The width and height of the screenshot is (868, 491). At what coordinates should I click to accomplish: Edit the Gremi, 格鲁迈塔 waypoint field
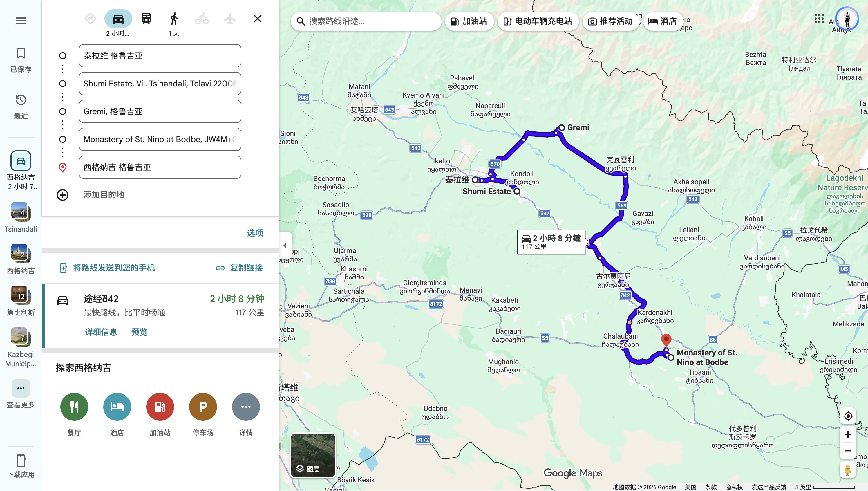point(160,112)
